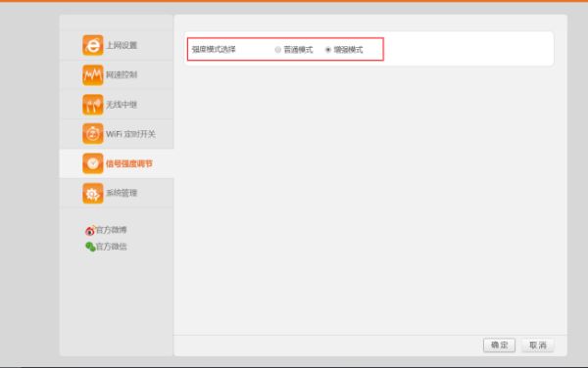Open the 系统管理 section
Screen dimensions: 588x368
coord(117,193)
